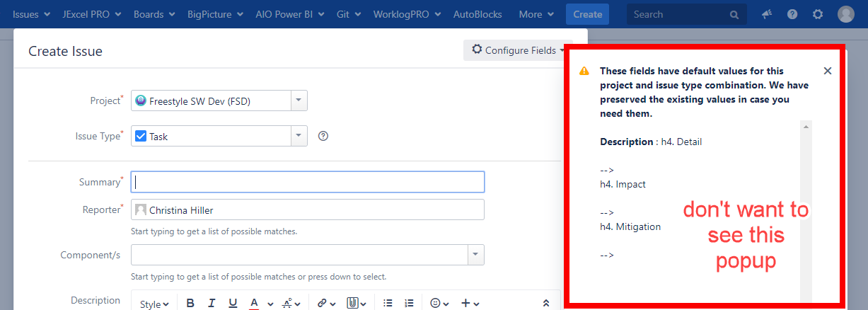Close the default values warning popup

click(x=828, y=71)
